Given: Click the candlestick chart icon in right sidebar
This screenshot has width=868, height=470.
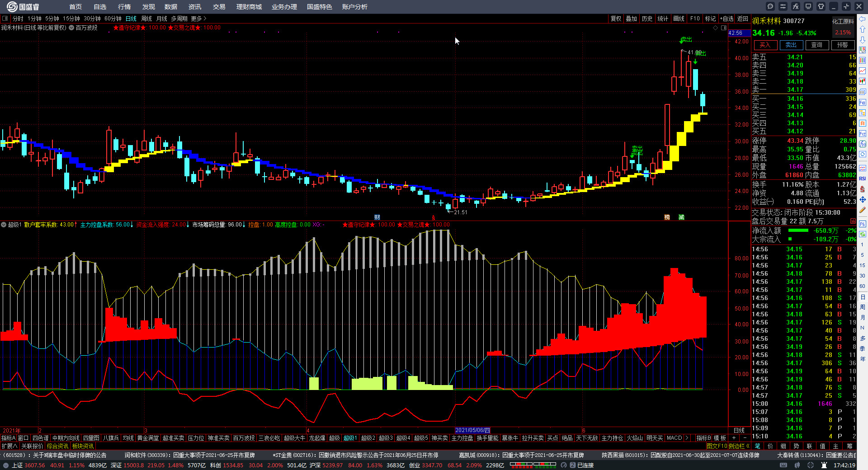Looking at the screenshot, I should (x=863, y=81).
